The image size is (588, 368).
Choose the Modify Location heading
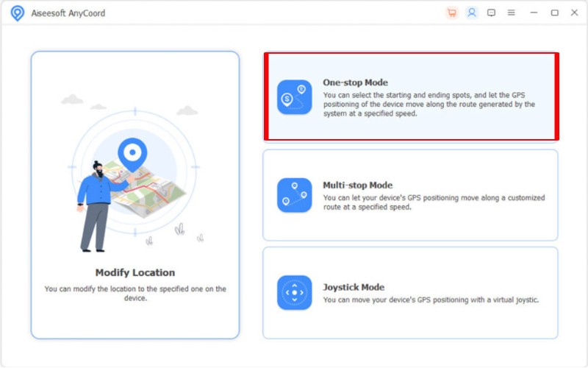pos(135,272)
